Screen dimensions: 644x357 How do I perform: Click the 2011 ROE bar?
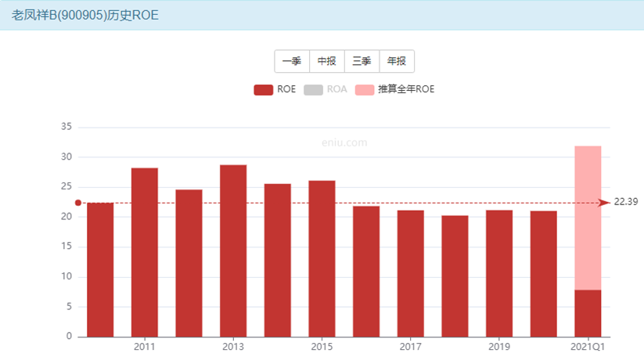144,252
